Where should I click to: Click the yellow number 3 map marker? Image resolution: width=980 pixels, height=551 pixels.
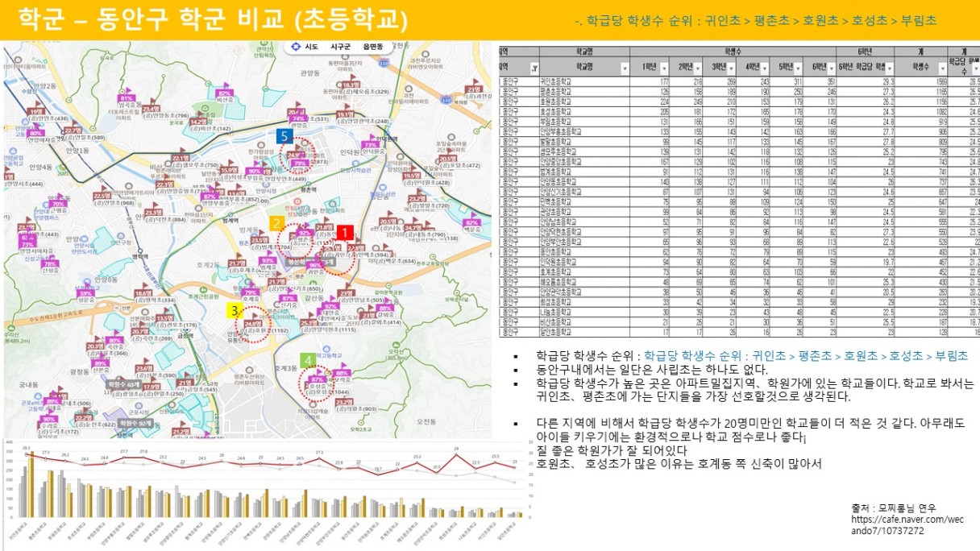[x=234, y=309]
